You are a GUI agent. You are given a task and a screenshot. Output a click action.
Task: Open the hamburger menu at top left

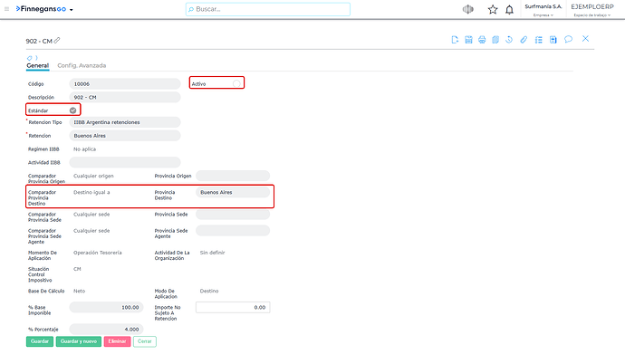[x=6, y=9]
